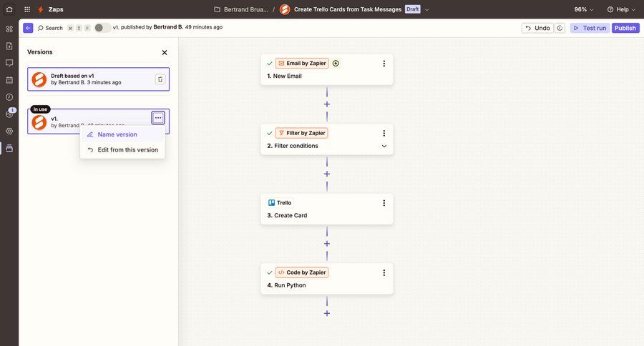Choose Name version from menu
Viewport: 644px width, 346px height.
coord(122,134)
